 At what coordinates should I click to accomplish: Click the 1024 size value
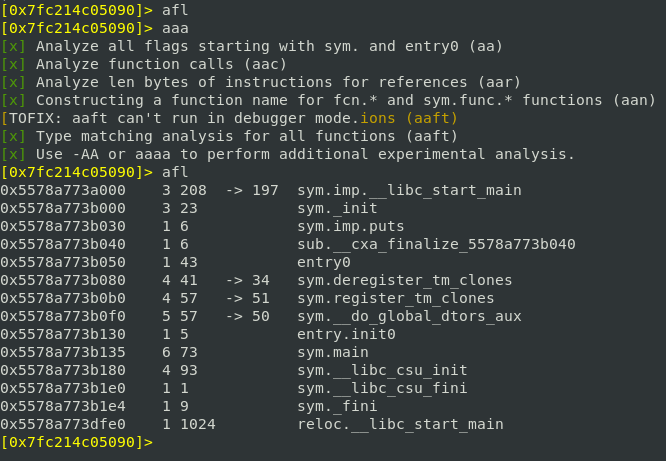(x=196, y=424)
